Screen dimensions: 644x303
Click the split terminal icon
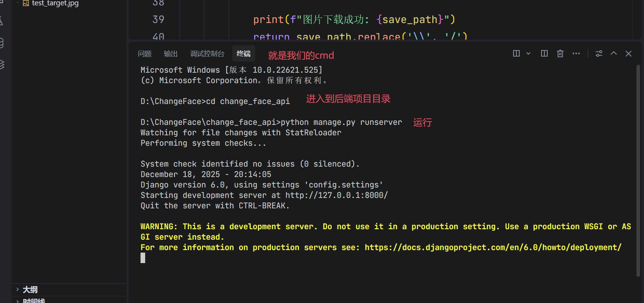pos(516,54)
